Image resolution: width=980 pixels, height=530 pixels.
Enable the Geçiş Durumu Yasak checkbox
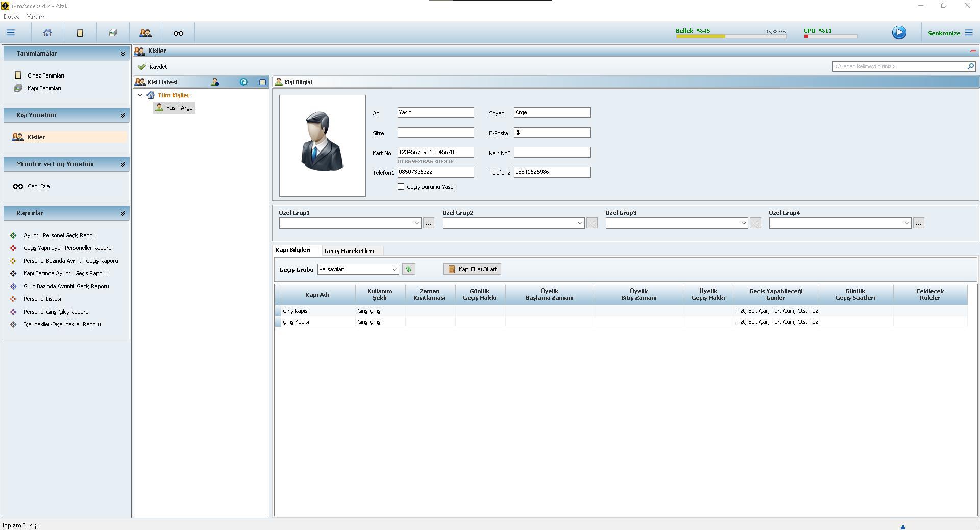pos(401,187)
